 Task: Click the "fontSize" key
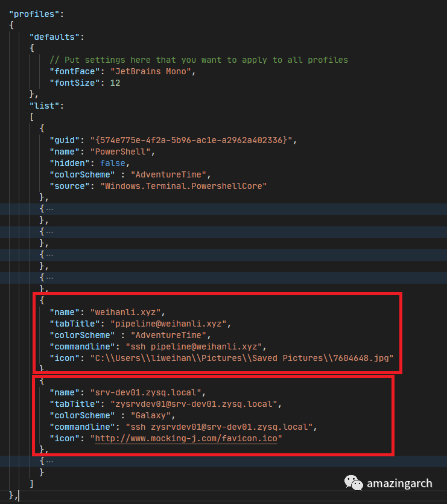tap(75, 83)
